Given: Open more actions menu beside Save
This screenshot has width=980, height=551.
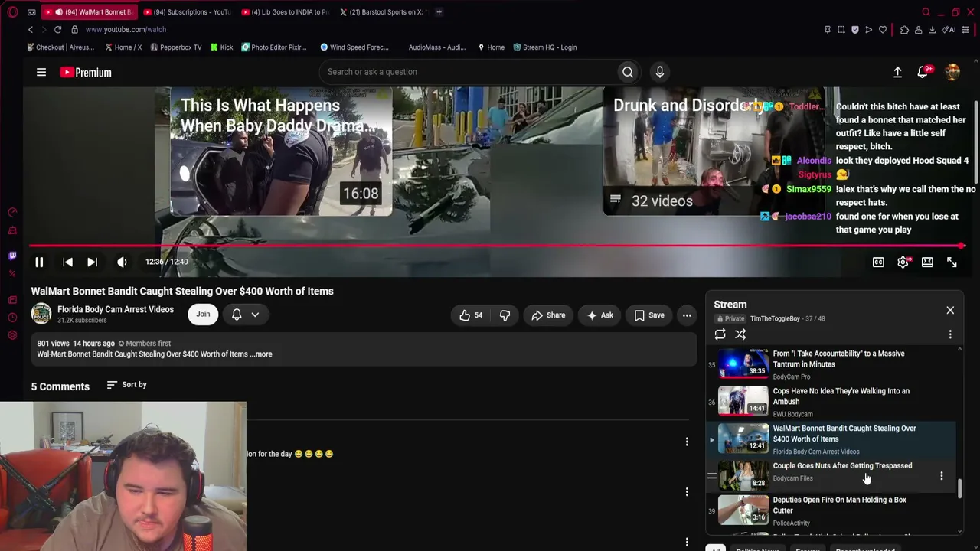Looking at the screenshot, I should (x=687, y=315).
